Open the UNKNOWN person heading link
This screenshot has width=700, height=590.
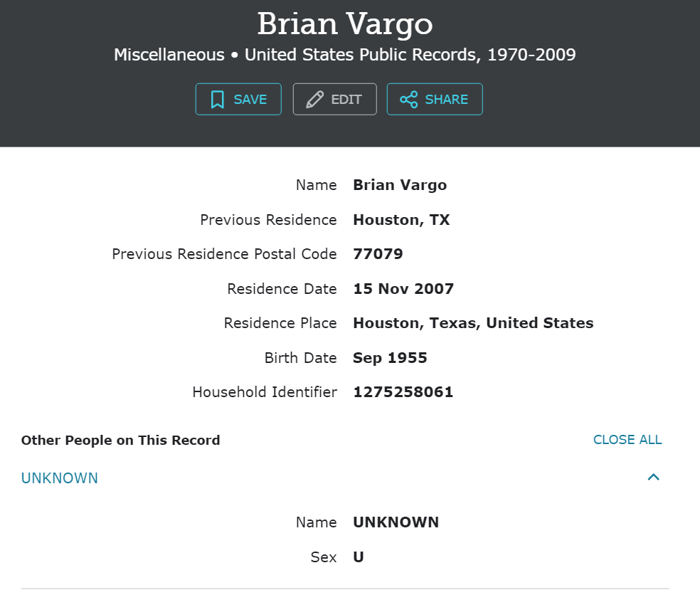coord(60,478)
